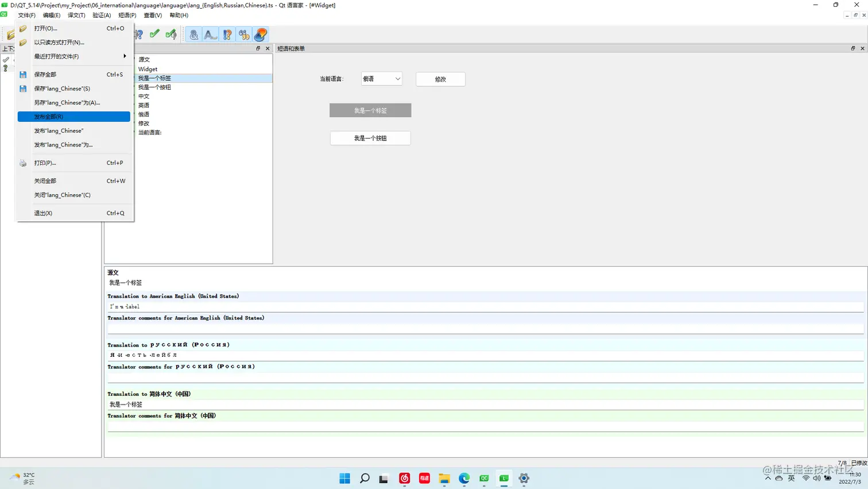Open Windows Start menu on taskbar
The height and width of the screenshot is (489, 868).
point(344,478)
